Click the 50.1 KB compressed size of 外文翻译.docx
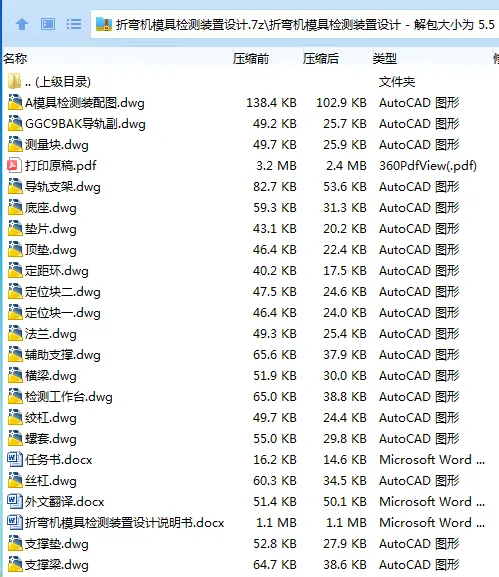This screenshot has width=499, height=577. tap(345, 501)
